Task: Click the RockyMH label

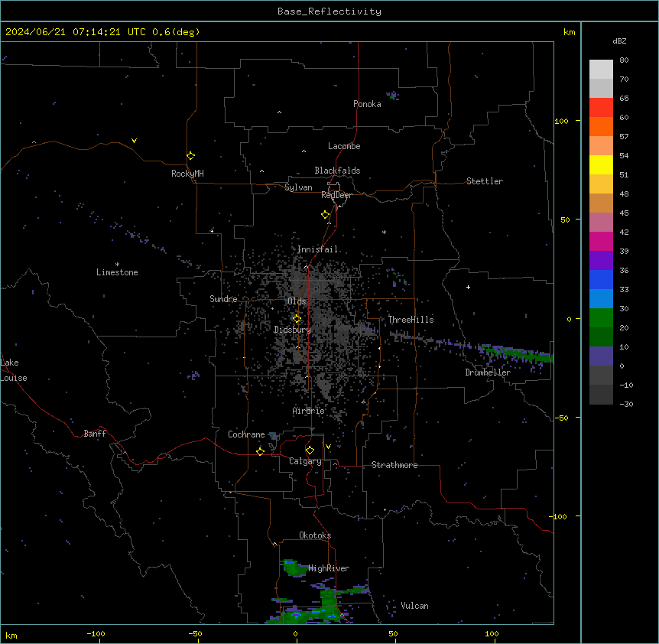Action: pyautogui.click(x=187, y=173)
